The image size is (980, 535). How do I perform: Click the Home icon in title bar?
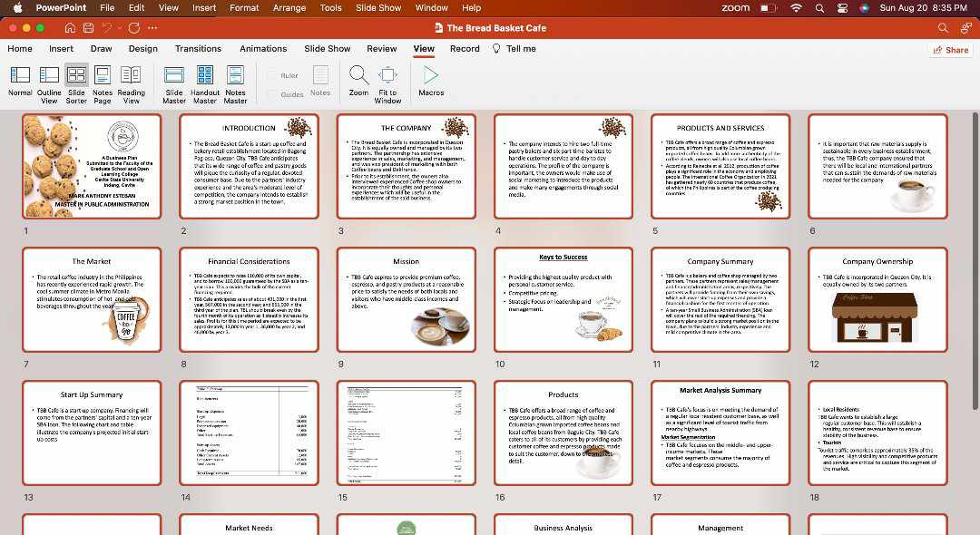coord(70,28)
